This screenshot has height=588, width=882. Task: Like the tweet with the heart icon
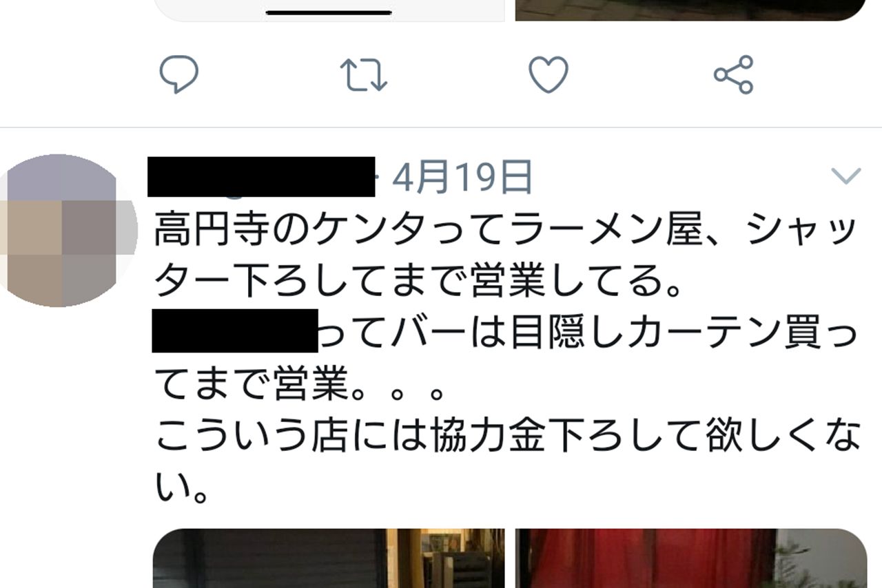click(548, 74)
